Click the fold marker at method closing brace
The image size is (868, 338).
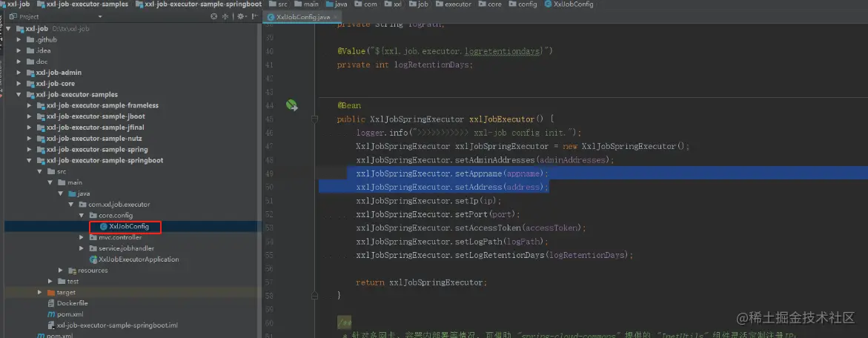point(314,296)
